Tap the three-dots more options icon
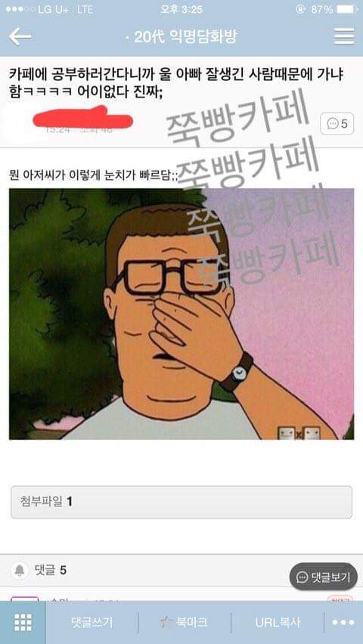This screenshot has width=363, height=644. tap(343, 623)
